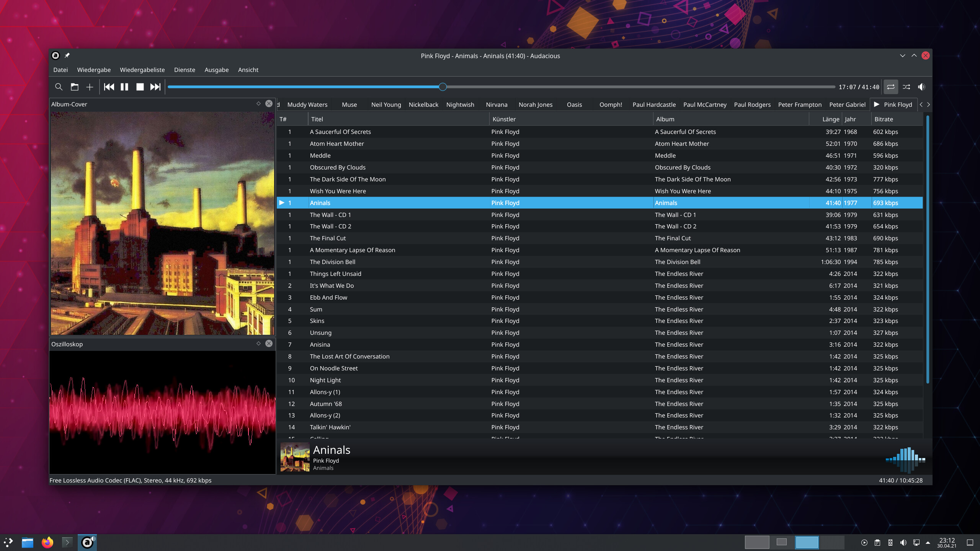Undock the Oszilloskop panel

click(x=258, y=344)
